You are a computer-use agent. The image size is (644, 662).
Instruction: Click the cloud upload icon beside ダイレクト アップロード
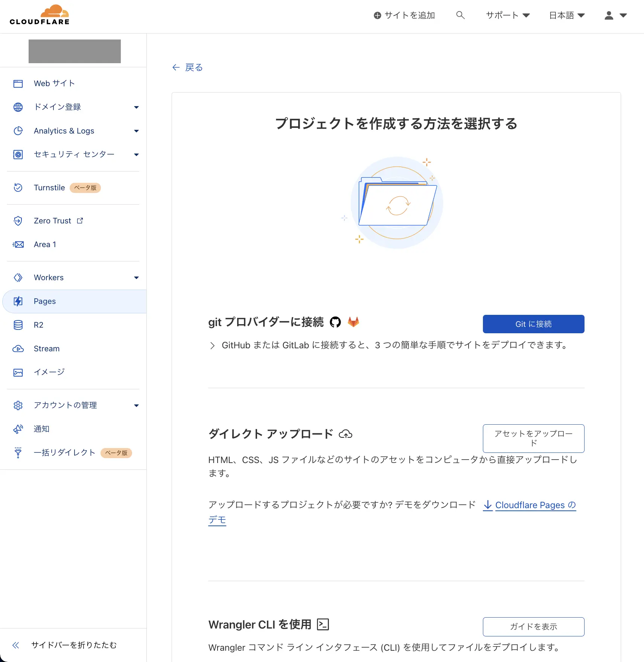click(x=346, y=434)
